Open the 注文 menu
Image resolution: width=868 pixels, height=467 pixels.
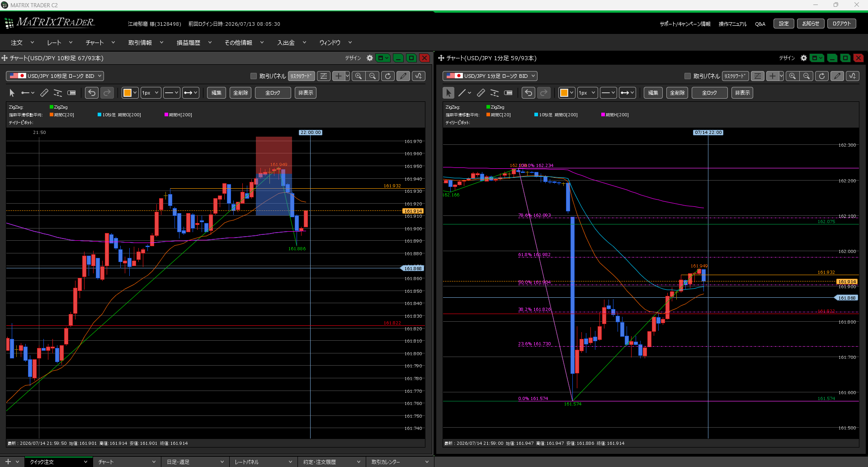[x=22, y=43]
